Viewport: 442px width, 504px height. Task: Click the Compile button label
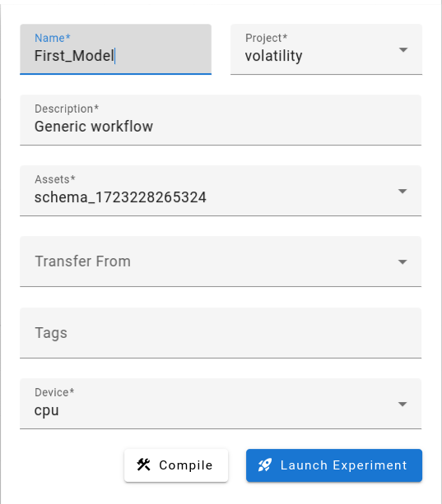(186, 465)
